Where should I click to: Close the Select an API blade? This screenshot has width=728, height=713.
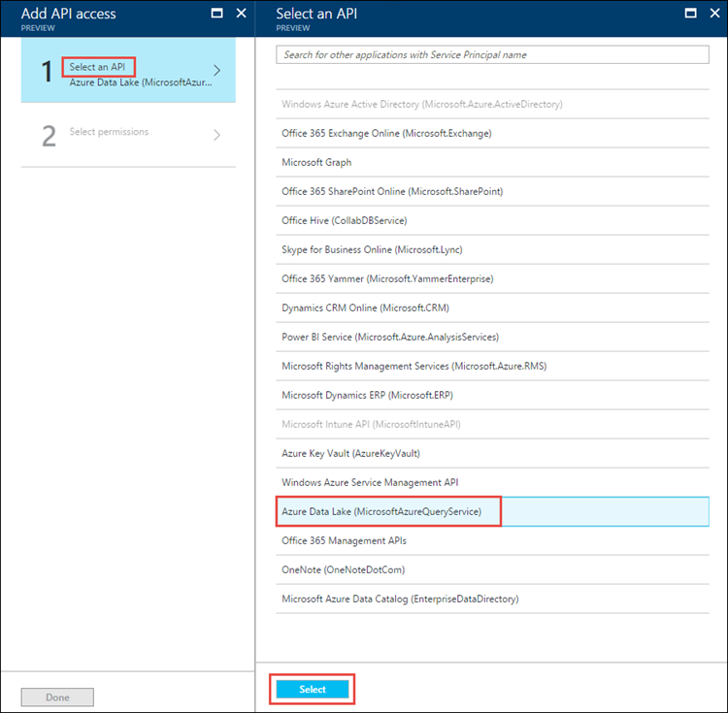(715, 13)
